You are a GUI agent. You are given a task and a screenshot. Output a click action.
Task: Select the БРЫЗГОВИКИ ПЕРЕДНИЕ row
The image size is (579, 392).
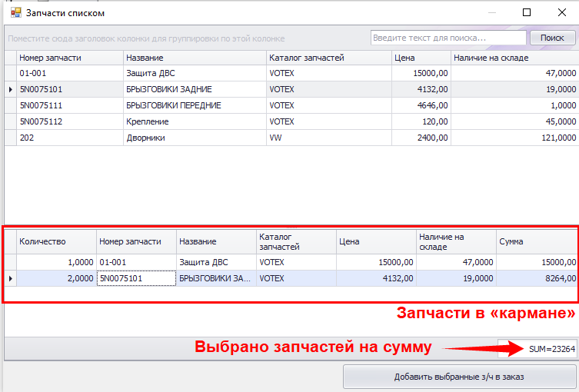pos(195,105)
